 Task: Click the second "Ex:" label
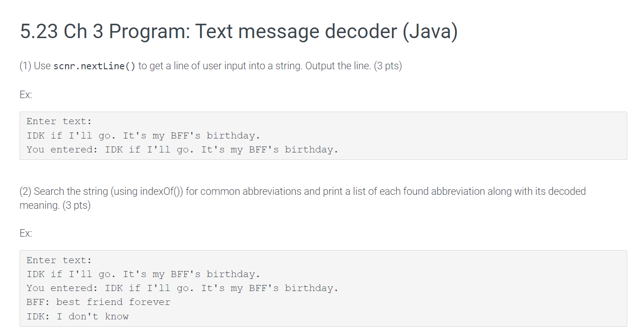pyautogui.click(x=26, y=233)
